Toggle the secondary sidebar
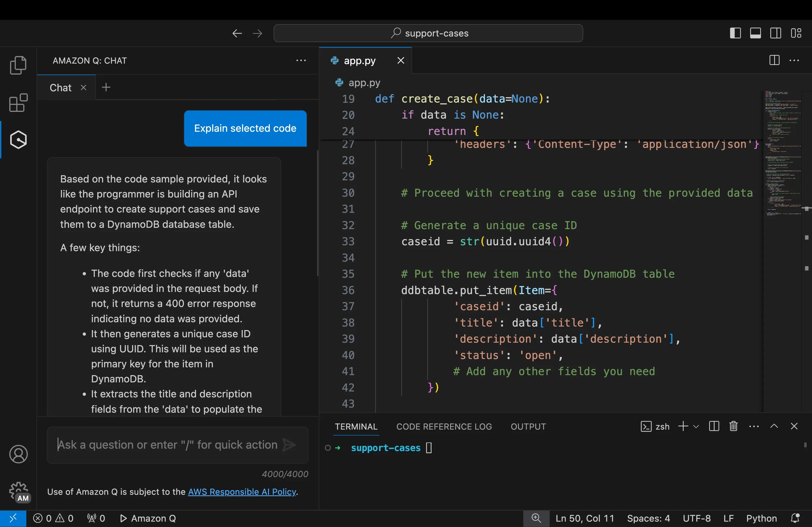 776,33
